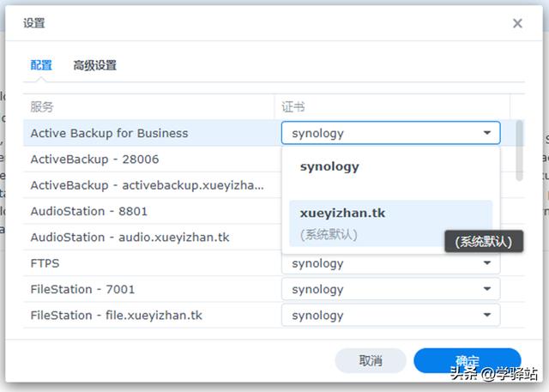The image size is (549, 392).
Task: Expand the FileStation - 7001 certificate dropdown
Action: pos(391,289)
